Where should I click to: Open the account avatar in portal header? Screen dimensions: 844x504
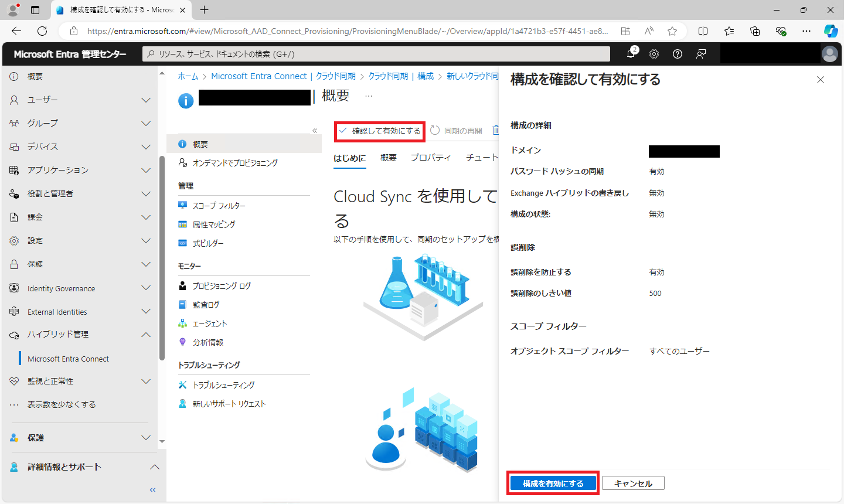click(x=830, y=54)
